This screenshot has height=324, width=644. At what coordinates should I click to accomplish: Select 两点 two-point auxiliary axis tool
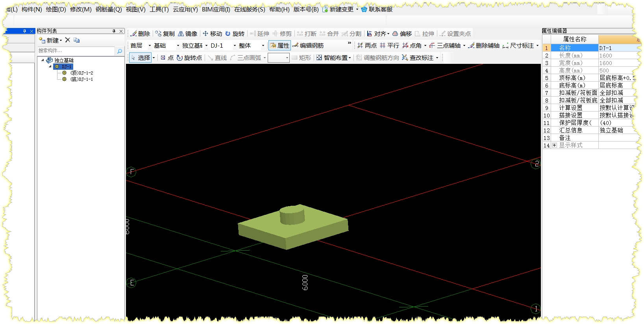tap(367, 46)
